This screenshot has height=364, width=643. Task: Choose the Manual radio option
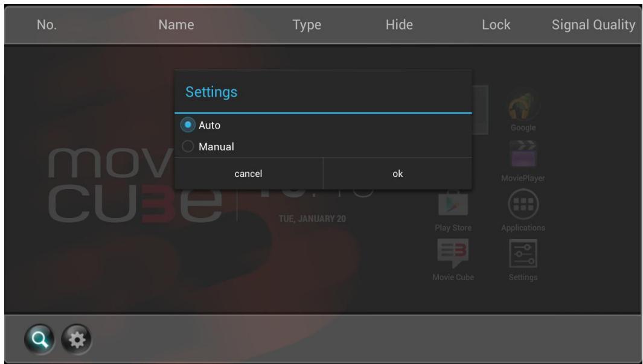188,146
